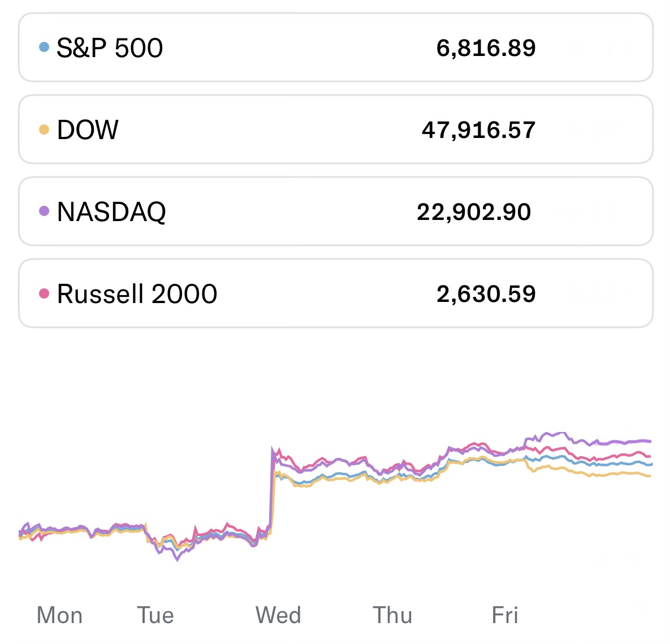Click the purple line's Tuesday dip

178,559
